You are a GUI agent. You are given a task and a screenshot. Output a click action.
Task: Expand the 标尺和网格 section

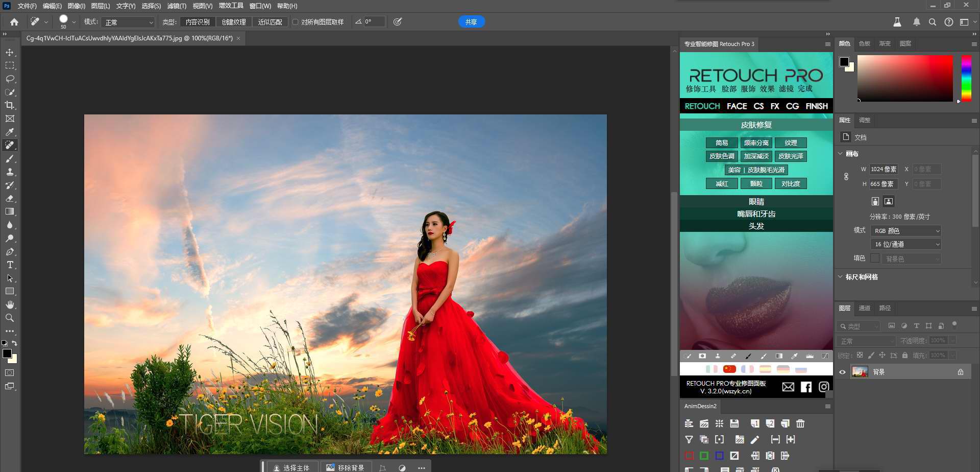pos(841,276)
